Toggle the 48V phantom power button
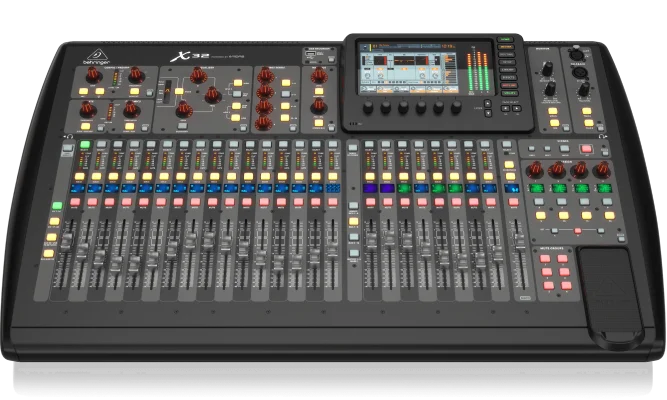Image resolution: width=667 pixels, height=400 pixels. (x=83, y=91)
